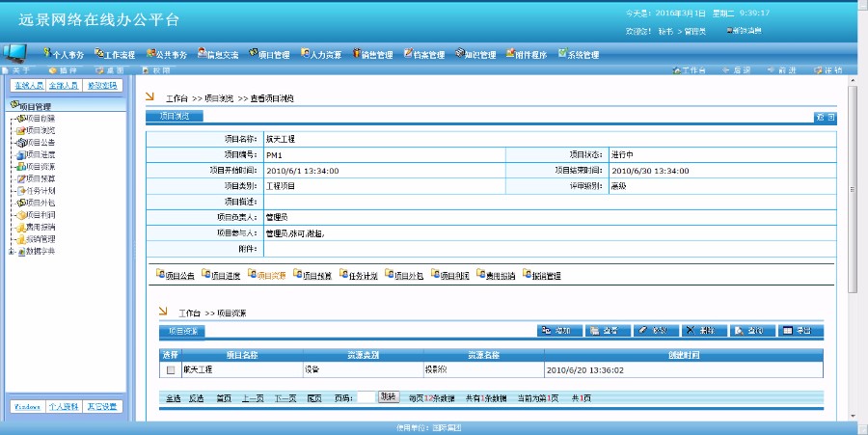Click 反选 in the pagination bar
This screenshot has width=868, height=435.
pos(196,398)
